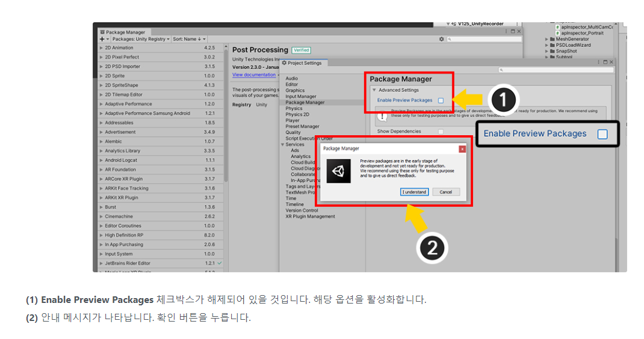Expand the 2D Animation package entry
The image size is (644, 339).
102,47
